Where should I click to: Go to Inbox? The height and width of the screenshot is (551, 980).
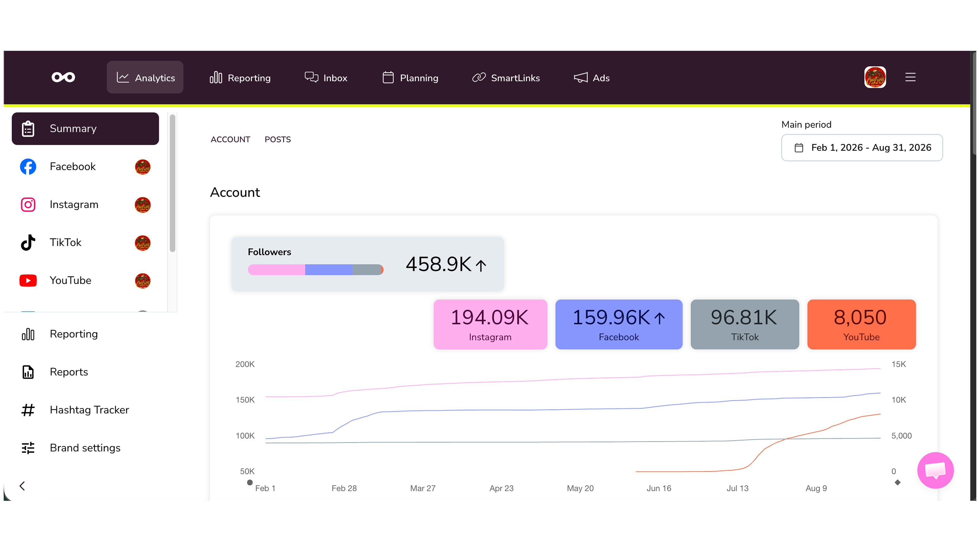326,77
